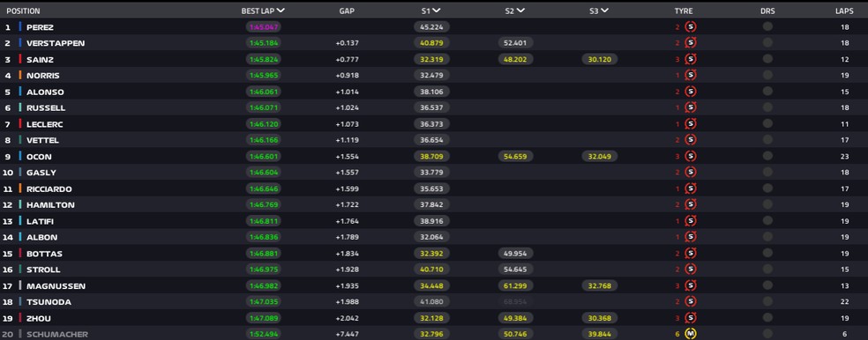Click the POSITION column header
The width and height of the screenshot is (868, 340).
23,11
